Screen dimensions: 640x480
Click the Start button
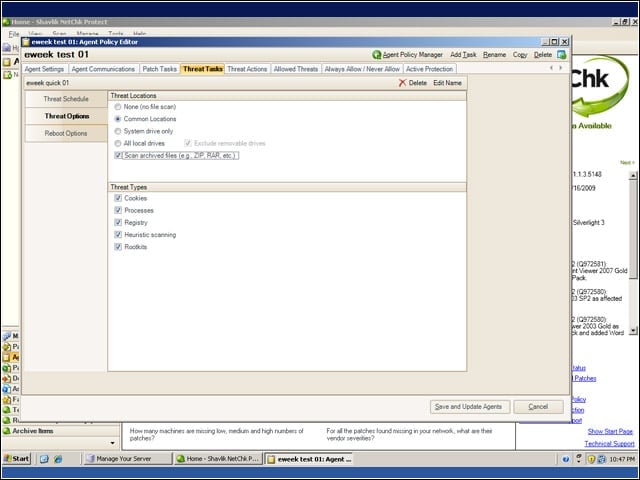coord(17,459)
